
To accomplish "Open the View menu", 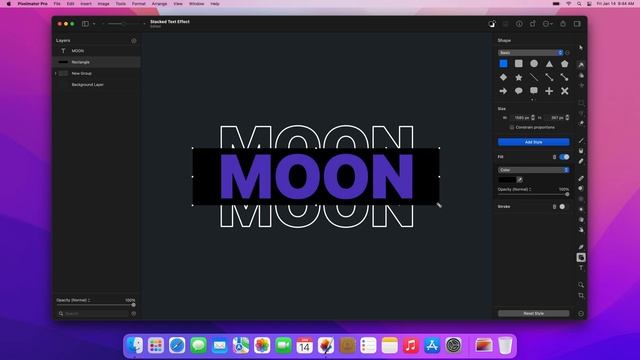I will (178, 4).
